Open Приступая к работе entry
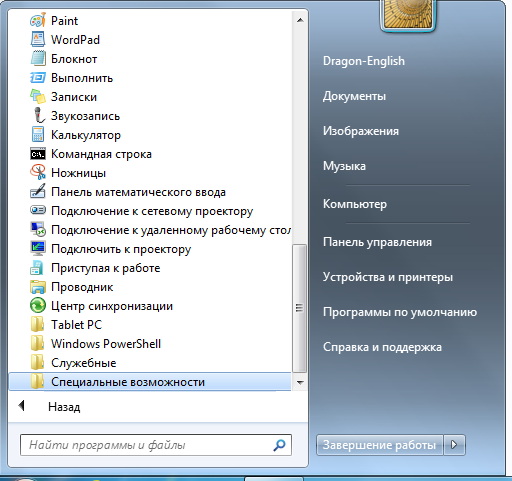Image resolution: width=512 pixels, height=481 pixels. click(x=106, y=268)
